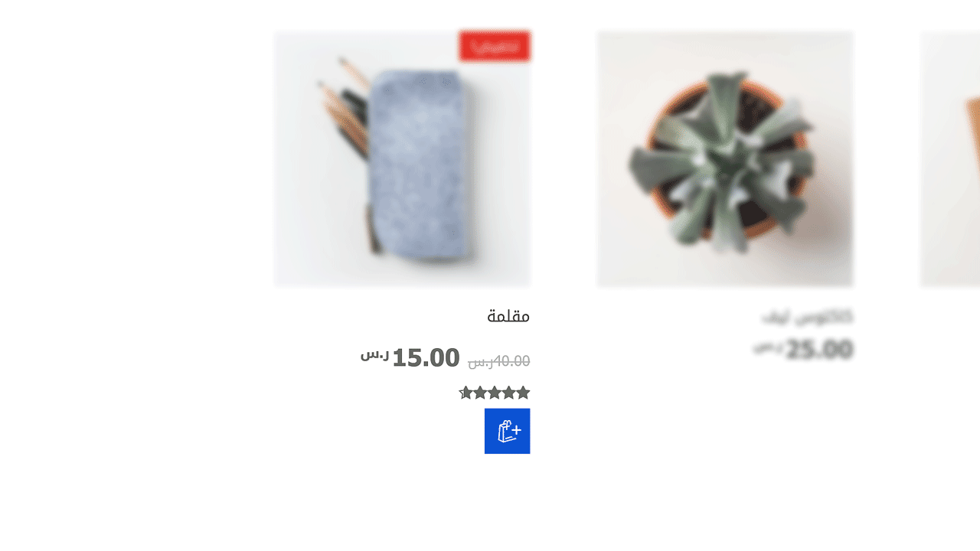Open the partially visible third product image
The width and height of the screenshot is (980, 551).
pos(950,159)
